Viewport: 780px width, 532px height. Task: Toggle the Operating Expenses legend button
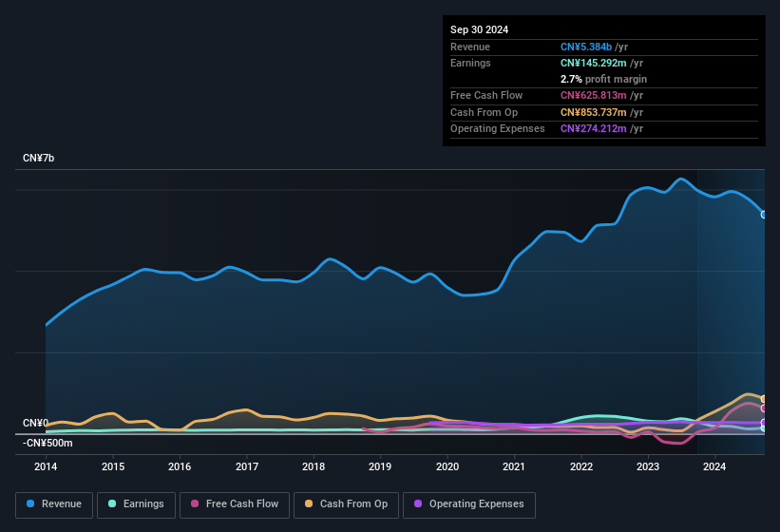coord(469,504)
